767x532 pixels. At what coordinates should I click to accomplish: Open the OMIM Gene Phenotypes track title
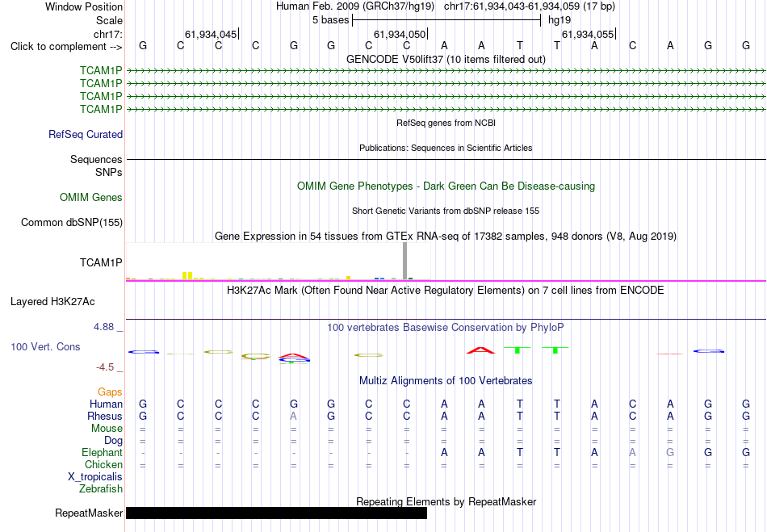coord(446,186)
